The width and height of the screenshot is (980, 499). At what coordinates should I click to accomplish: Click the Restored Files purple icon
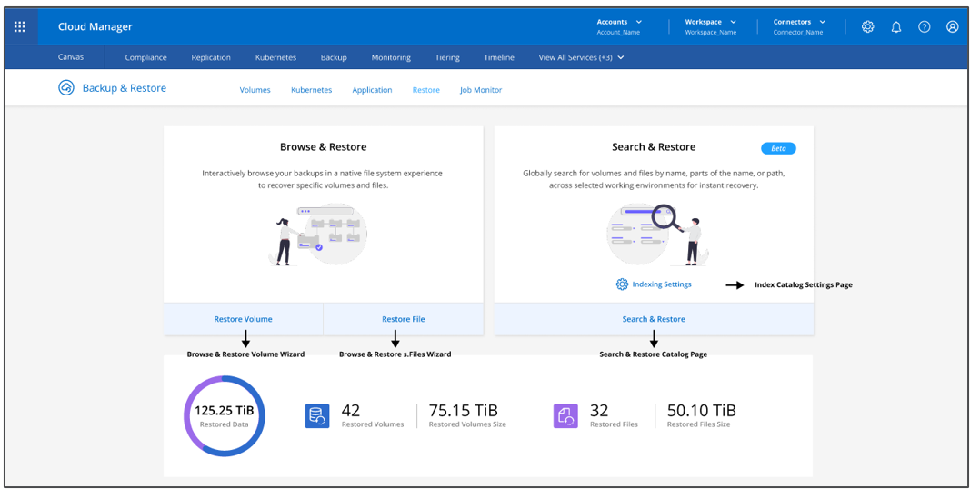565,416
